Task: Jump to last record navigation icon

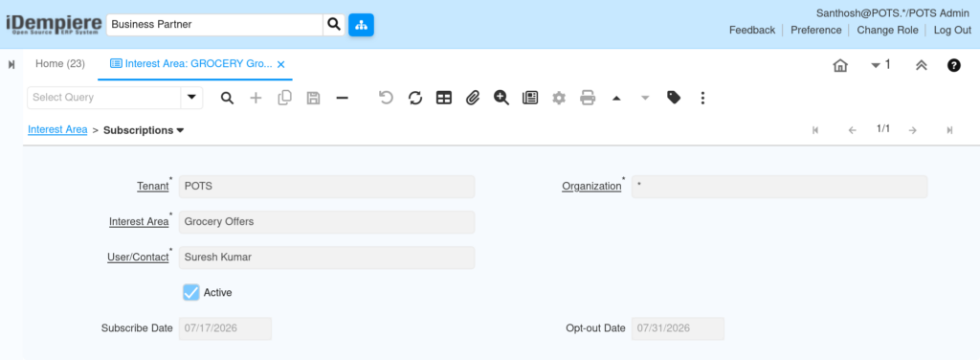Action: tap(949, 130)
